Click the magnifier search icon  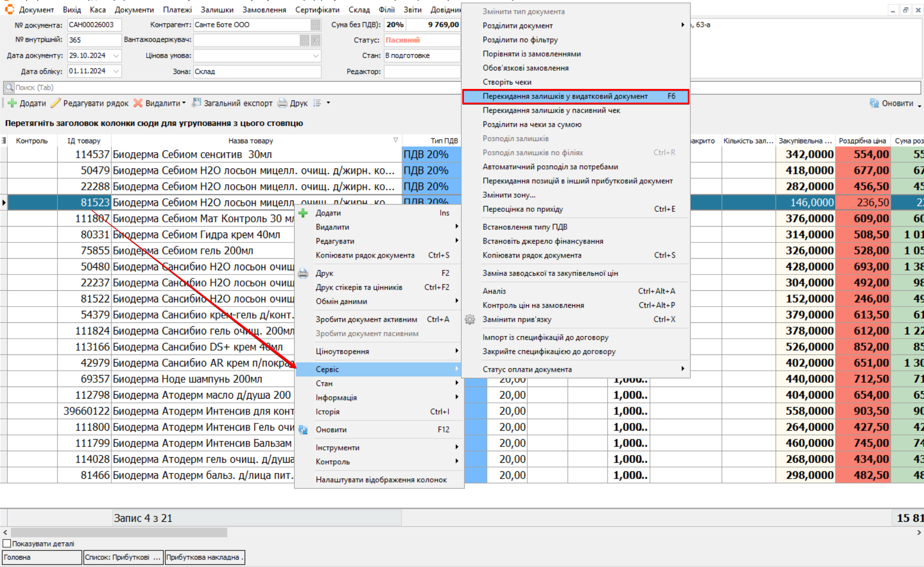click(9, 88)
